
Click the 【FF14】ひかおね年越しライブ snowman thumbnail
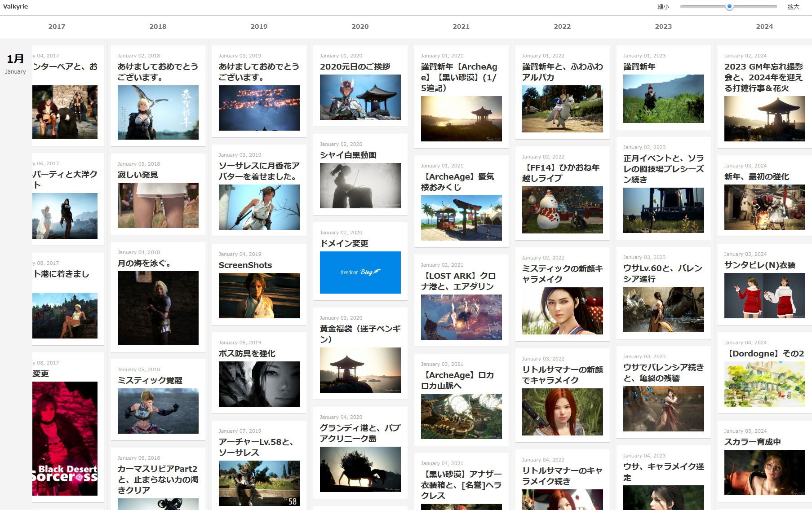coord(563,210)
